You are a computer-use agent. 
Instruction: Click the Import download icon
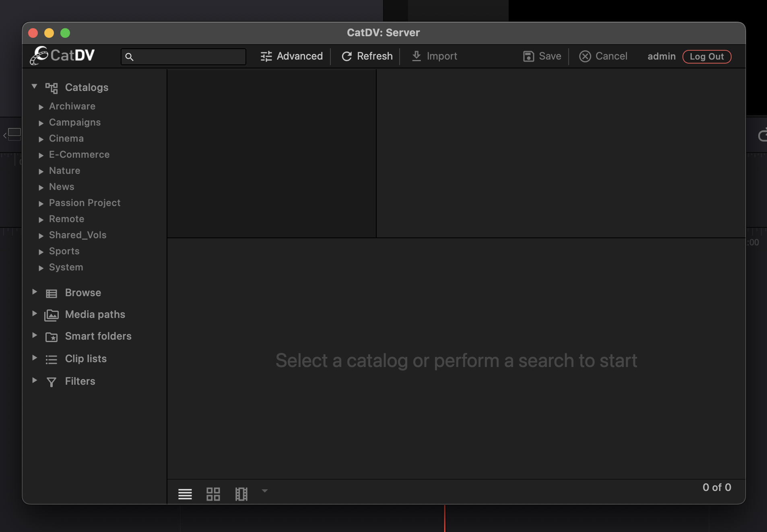[x=416, y=56]
